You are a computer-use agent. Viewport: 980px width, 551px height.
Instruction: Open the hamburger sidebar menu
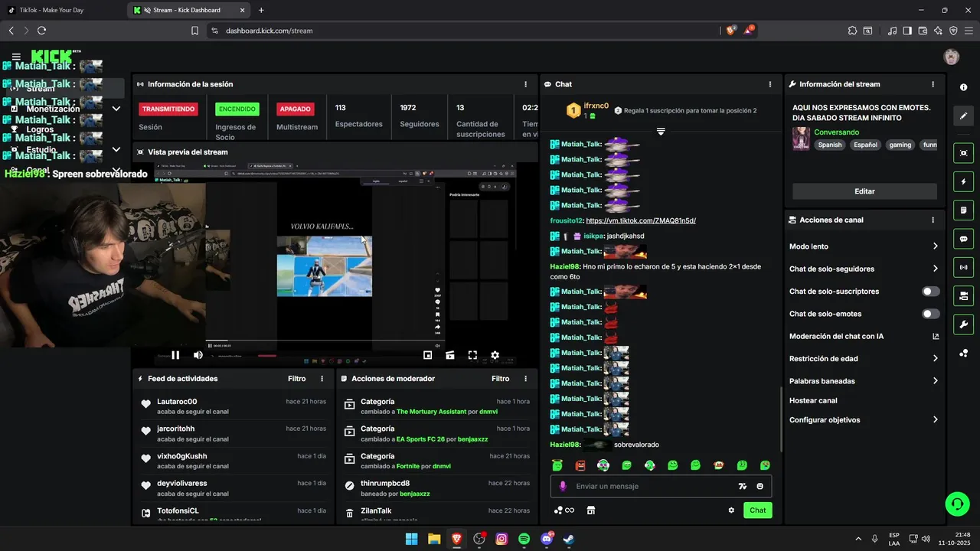point(16,57)
